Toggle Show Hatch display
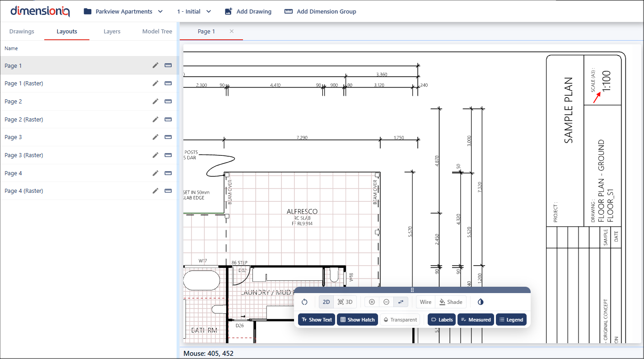Screen dimensions: 644x359 pos(357,320)
